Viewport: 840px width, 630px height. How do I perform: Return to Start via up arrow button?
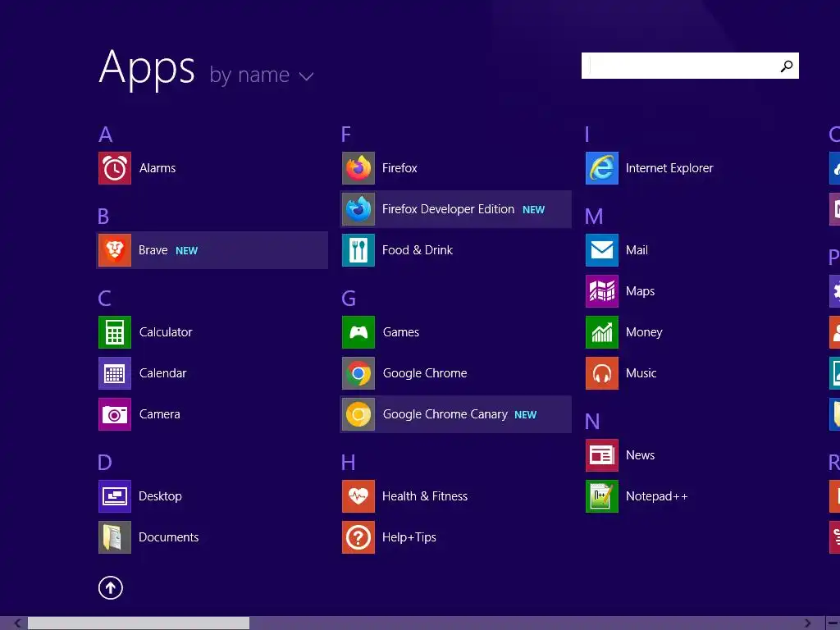[x=111, y=587]
